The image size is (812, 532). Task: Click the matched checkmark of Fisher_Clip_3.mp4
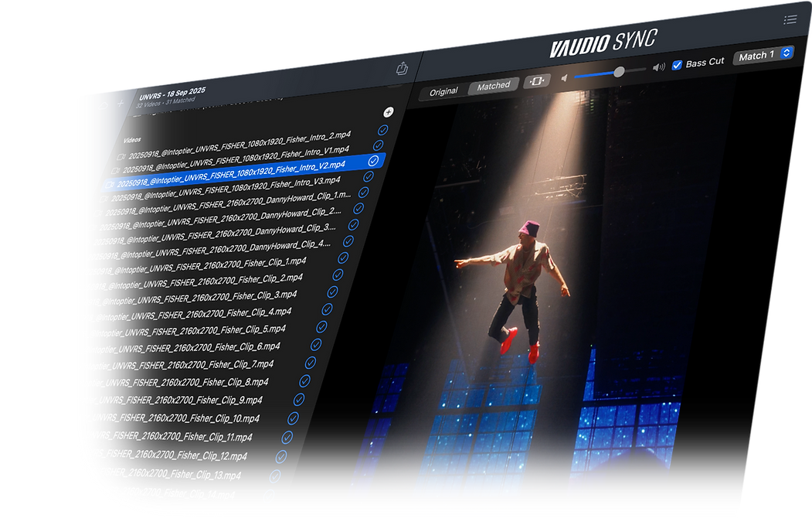click(332, 292)
